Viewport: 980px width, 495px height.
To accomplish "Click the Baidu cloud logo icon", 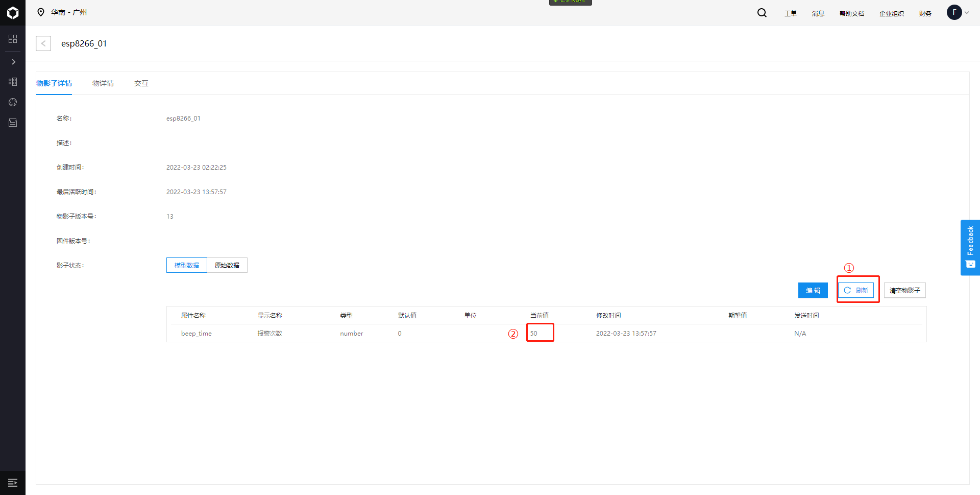I will [13, 13].
